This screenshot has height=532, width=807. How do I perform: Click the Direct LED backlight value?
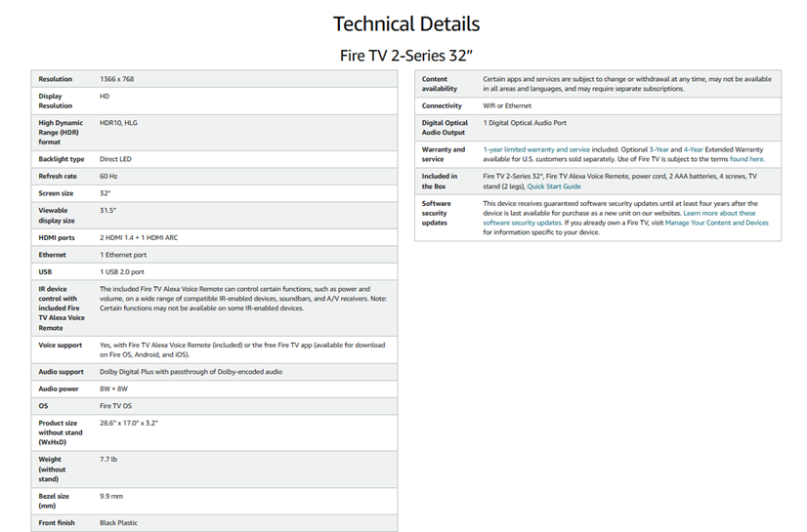pyautogui.click(x=116, y=158)
